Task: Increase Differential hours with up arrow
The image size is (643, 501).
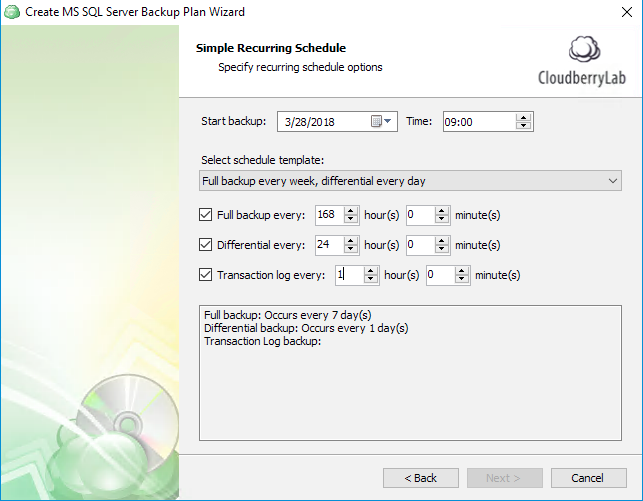Action: [x=351, y=241]
